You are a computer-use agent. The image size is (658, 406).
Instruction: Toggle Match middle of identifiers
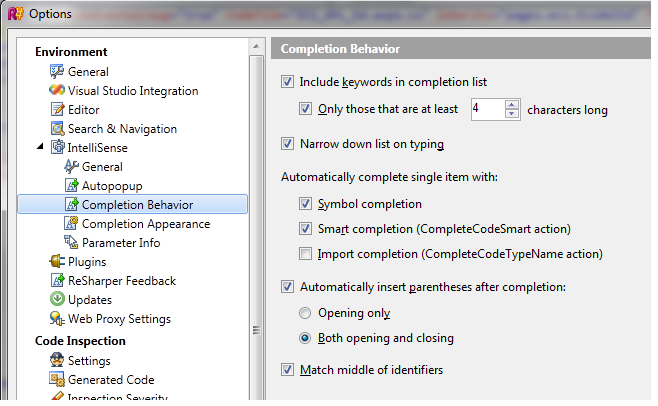pos(287,369)
